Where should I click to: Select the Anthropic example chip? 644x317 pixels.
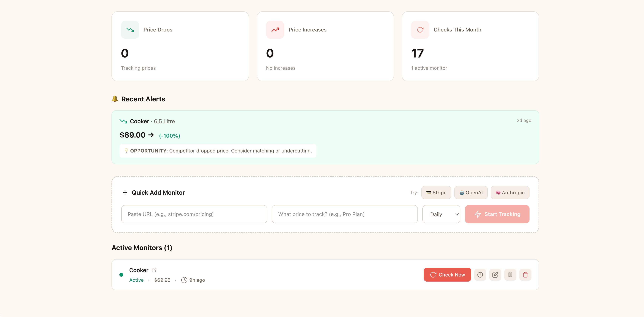click(510, 192)
